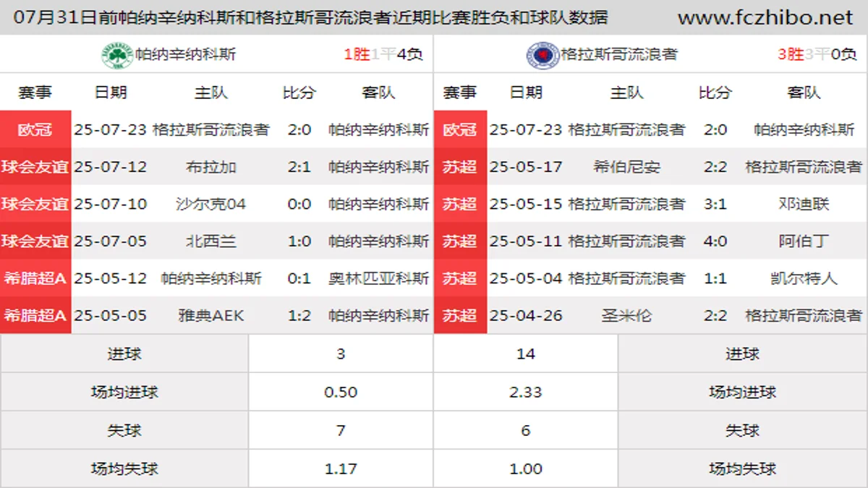The width and height of the screenshot is (868, 488).
Task: Click the 3胜3平0负 record summary
Action: click(x=817, y=54)
